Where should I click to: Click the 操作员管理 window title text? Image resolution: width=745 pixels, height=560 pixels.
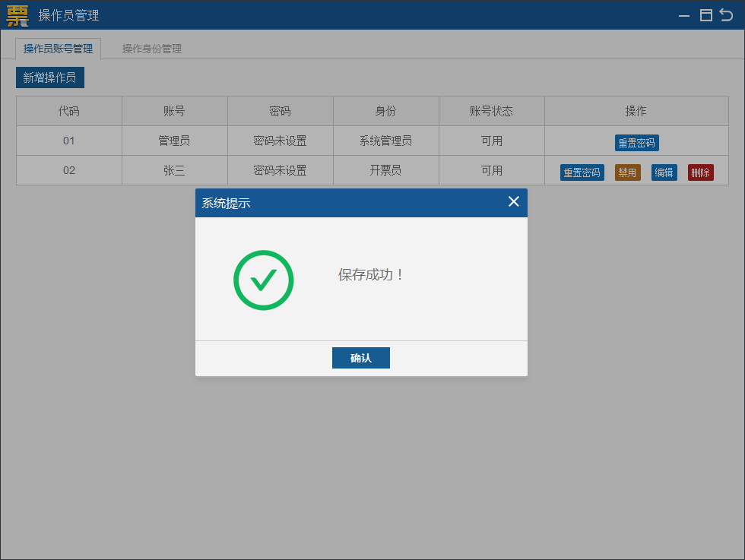click(69, 15)
